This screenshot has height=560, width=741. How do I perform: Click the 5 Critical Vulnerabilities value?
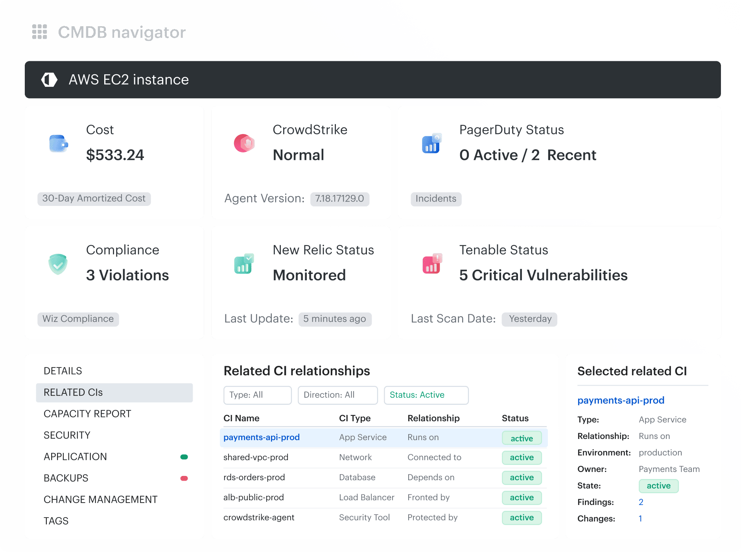click(544, 275)
